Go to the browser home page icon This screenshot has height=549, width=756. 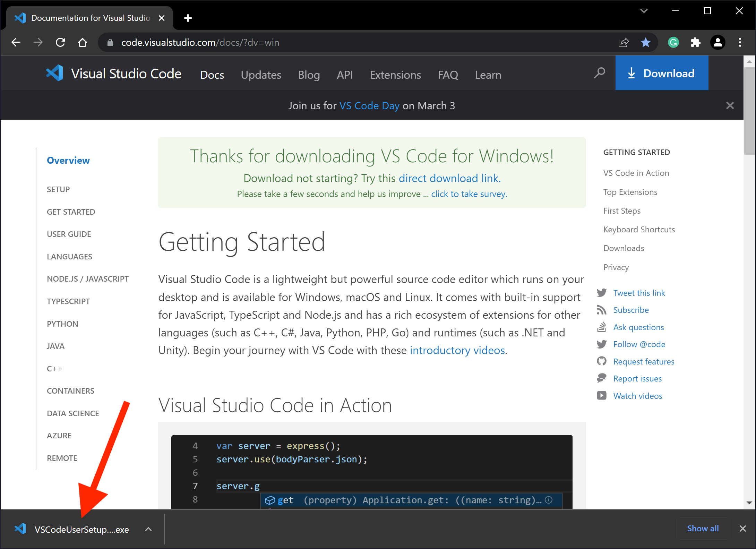[x=83, y=42]
